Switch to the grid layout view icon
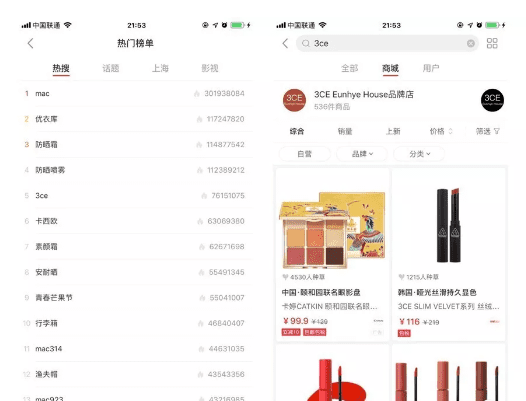 pos(492,43)
